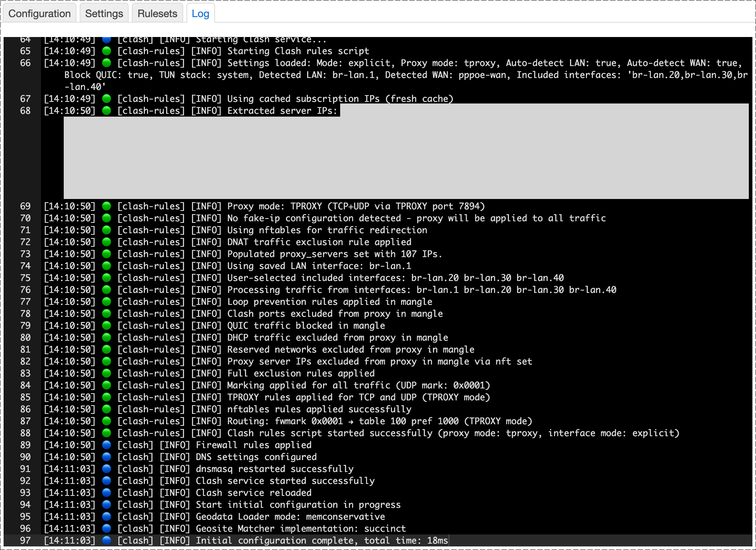The height and width of the screenshot is (550, 756).
Task: Click blue dot on Clash service started line
Action: [106, 481]
